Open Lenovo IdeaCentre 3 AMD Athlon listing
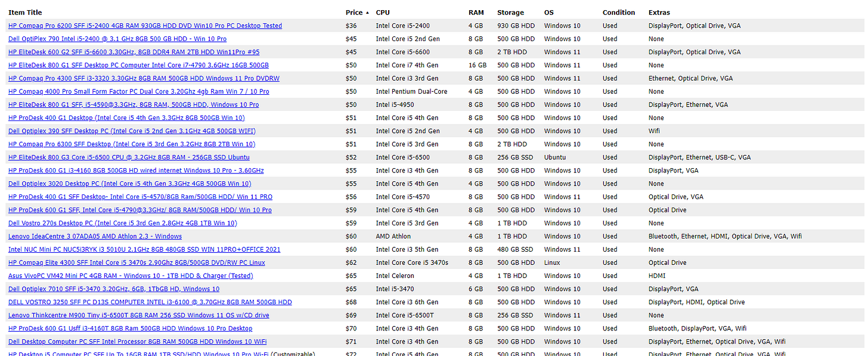Viewport: 868px width, 356px height. coord(95,236)
